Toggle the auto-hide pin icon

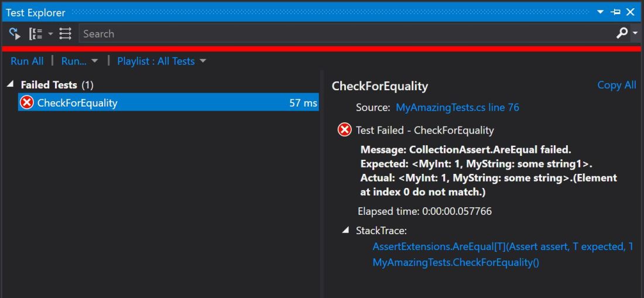(615, 12)
